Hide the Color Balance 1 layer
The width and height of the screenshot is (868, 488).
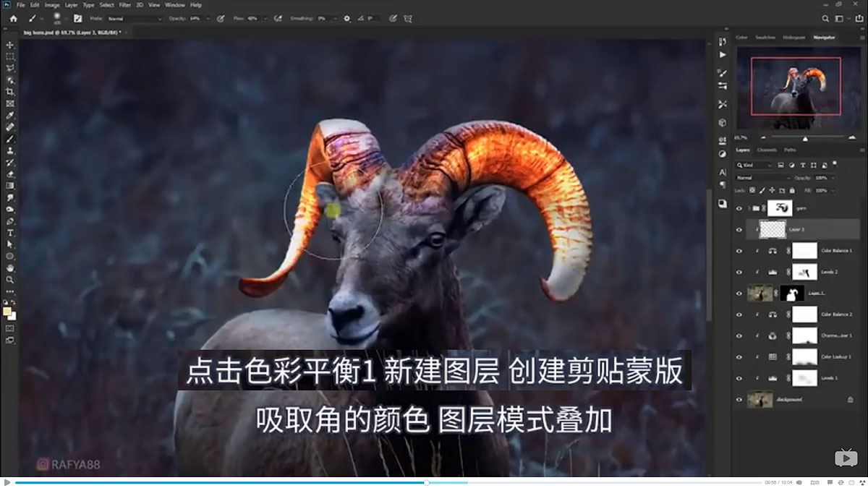click(x=739, y=250)
